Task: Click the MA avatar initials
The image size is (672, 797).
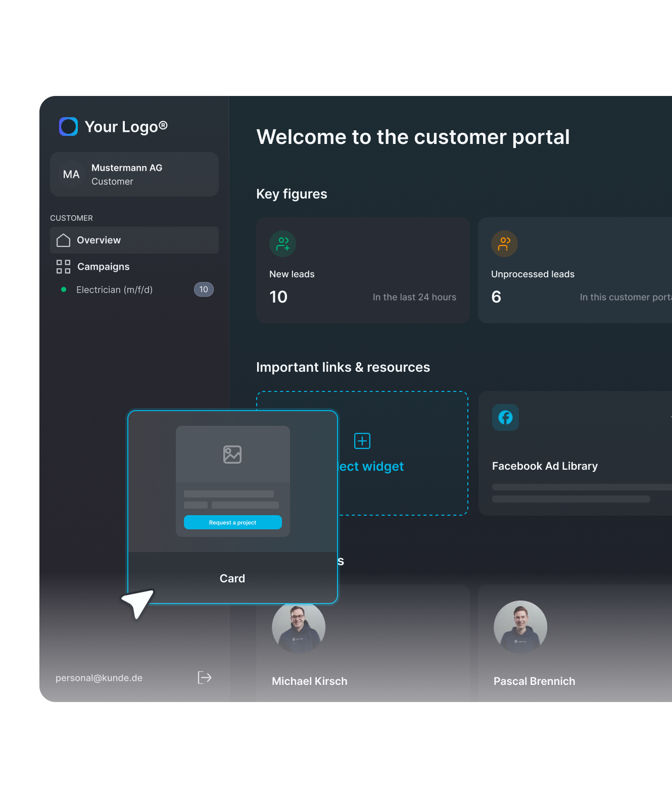Action: click(71, 174)
